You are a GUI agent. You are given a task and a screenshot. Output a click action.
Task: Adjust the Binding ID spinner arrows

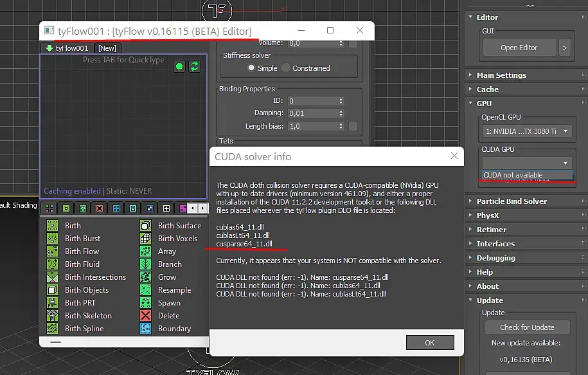point(341,101)
